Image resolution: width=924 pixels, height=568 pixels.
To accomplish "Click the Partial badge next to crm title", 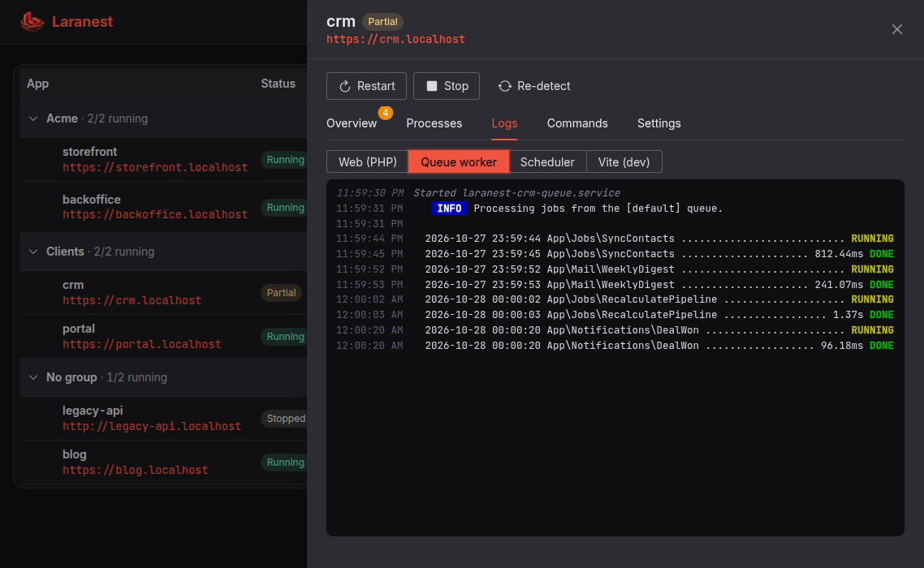I will [x=382, y=22].
